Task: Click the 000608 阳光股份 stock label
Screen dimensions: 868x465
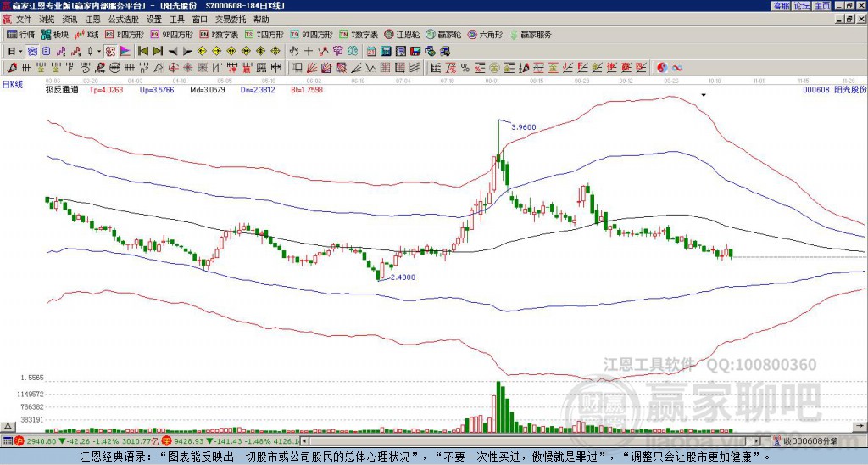Action: (835, 89)
